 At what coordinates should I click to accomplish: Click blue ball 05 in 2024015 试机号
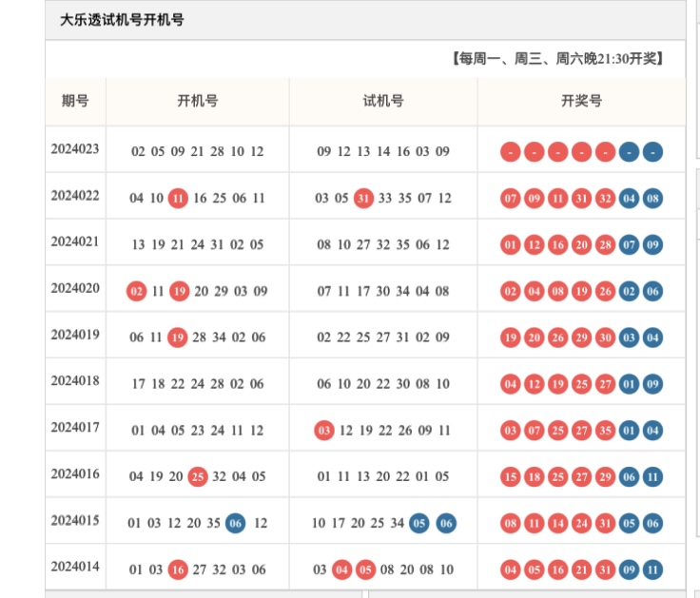pyautogui.click(x=419, y=523)
